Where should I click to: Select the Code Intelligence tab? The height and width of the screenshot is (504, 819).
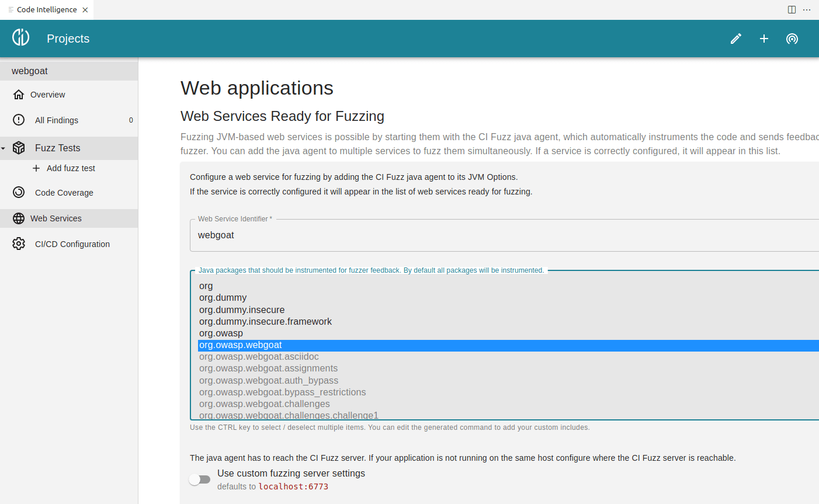pyautogui.click(x=47, y=10)
